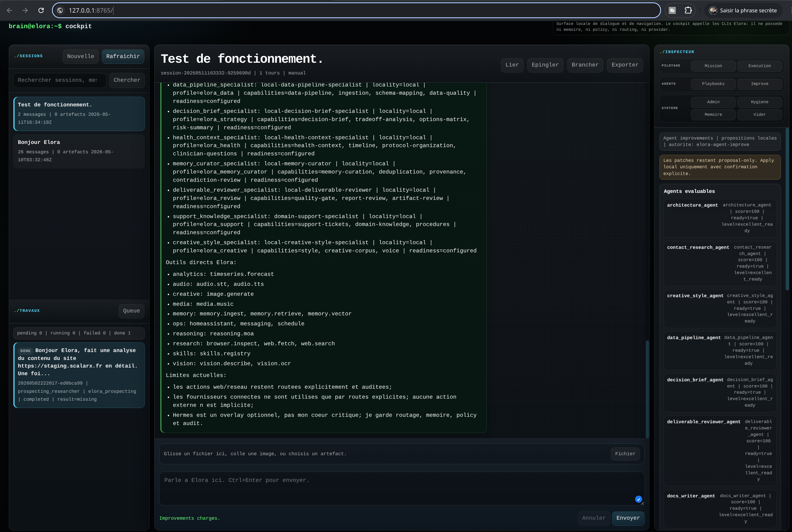Click the 'Agents evaluables' heading
792x532 pixels.
point(689,191)
